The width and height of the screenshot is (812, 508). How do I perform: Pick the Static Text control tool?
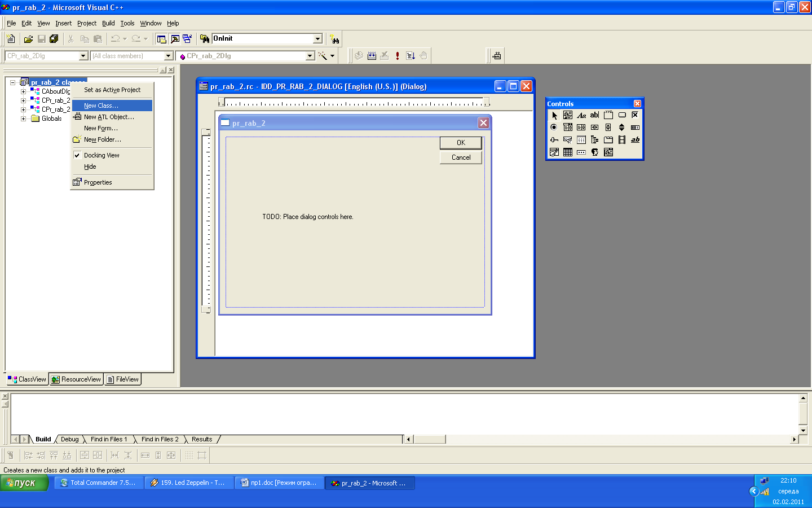click(x=581, y=115)
